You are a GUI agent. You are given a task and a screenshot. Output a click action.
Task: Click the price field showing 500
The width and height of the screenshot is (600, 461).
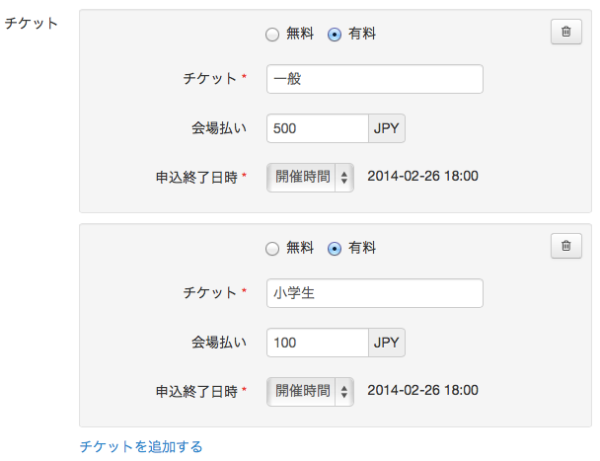[317, 129]
